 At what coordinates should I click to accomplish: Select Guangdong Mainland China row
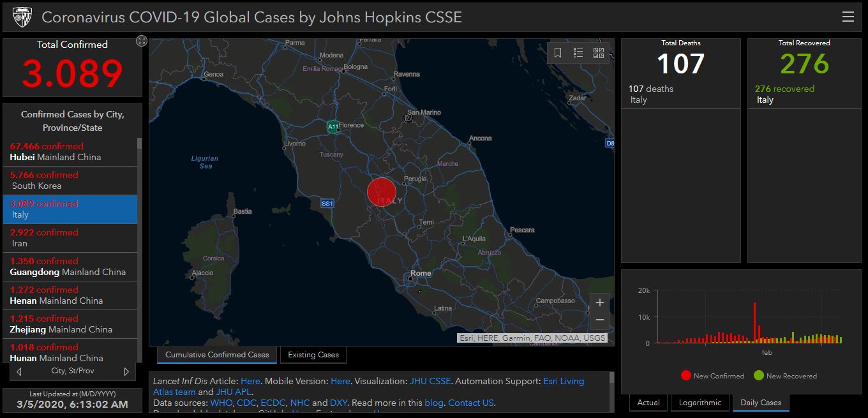tap(70, 267)
